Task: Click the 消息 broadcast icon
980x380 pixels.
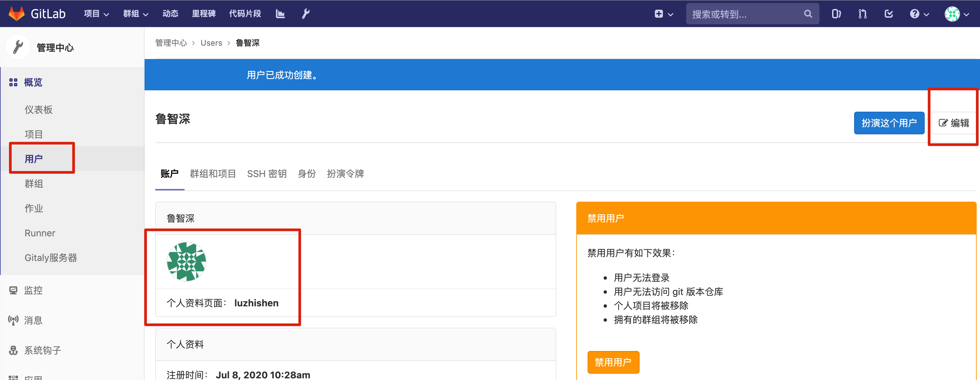Action: [x=13, y=320]
